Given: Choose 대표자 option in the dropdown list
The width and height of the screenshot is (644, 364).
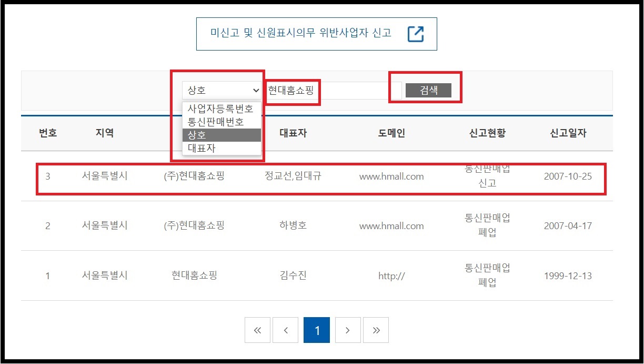Looking at the screenshot, I should tap(222, 148).
